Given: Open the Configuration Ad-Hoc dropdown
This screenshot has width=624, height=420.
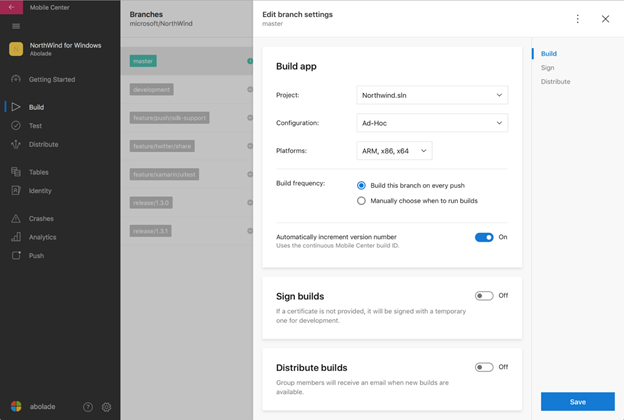Looking at the screenshot, I should [431, 123].
